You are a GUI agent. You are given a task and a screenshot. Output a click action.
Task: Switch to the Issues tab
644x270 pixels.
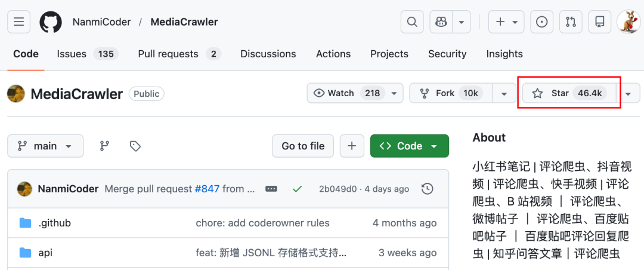click(x=87, y=54)
